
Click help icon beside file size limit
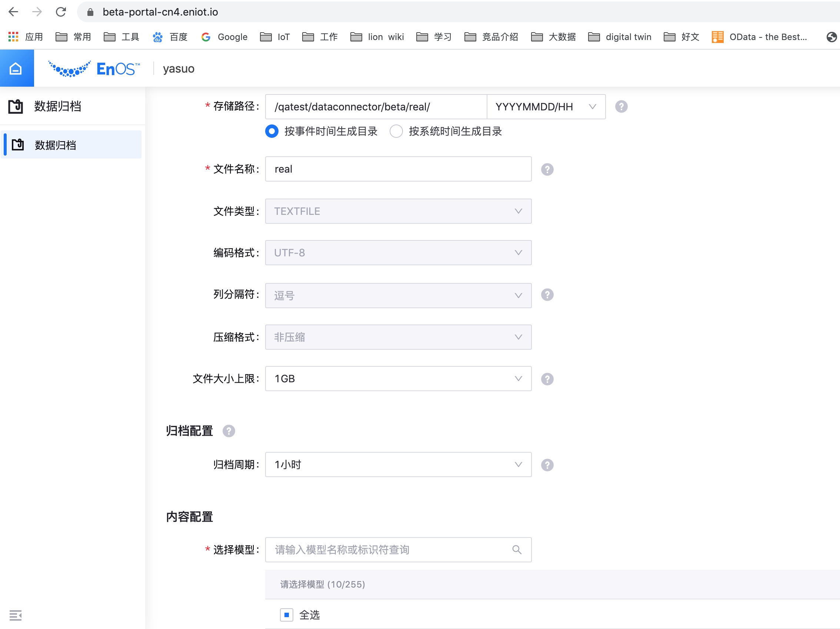[x=547, y=379]
